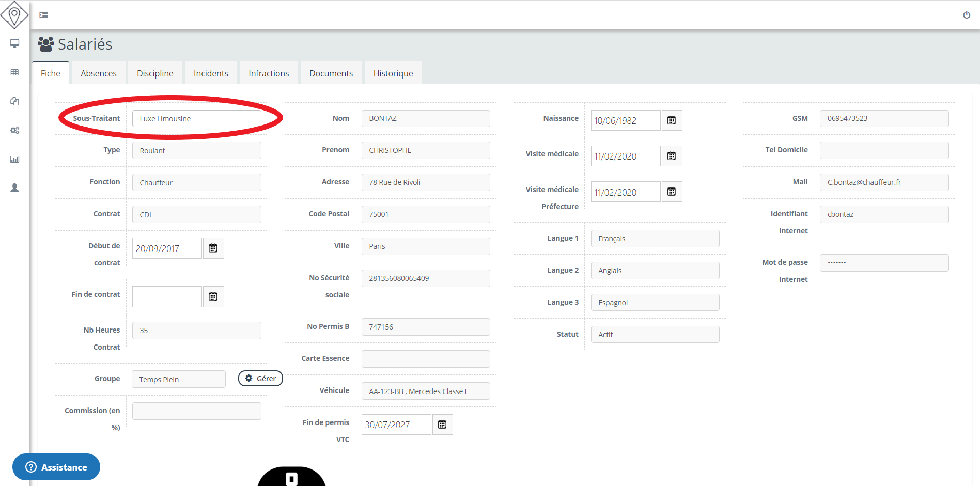Select the Infractions tab
Image resolution: width=980 pixels, height=486 pixels.
pyautogui.click(x=268, y=73)
